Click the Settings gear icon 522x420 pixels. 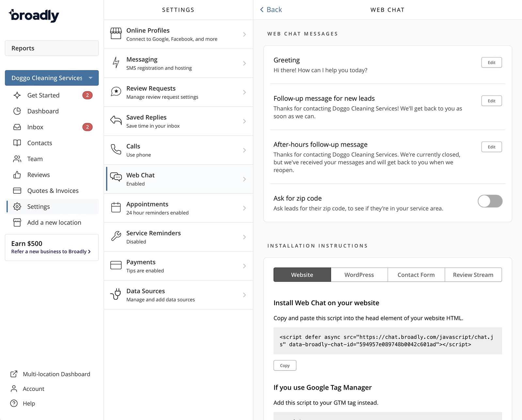pos(17,207)
